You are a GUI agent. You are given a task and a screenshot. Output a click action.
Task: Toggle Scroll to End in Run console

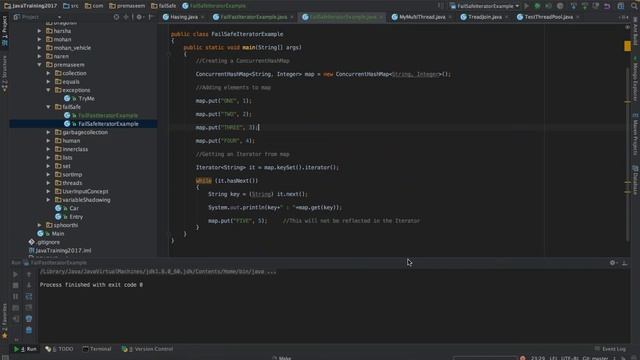(29, 307)
